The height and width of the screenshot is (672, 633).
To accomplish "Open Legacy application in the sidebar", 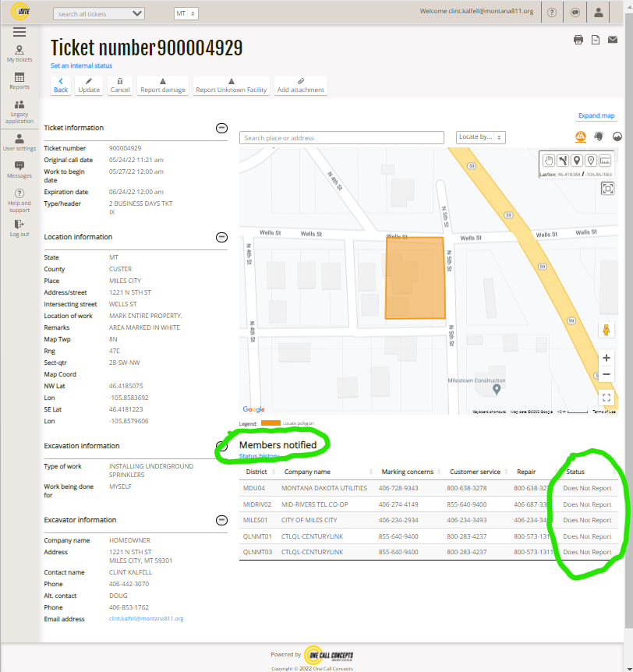I will [x=19, y=111].
